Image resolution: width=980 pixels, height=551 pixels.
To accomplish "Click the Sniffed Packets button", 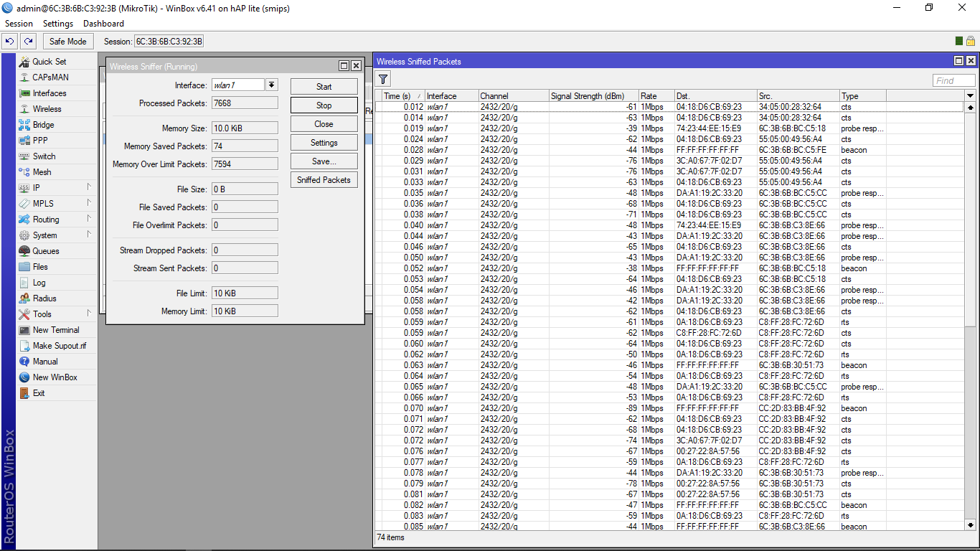I will click(x=324, y=179).
